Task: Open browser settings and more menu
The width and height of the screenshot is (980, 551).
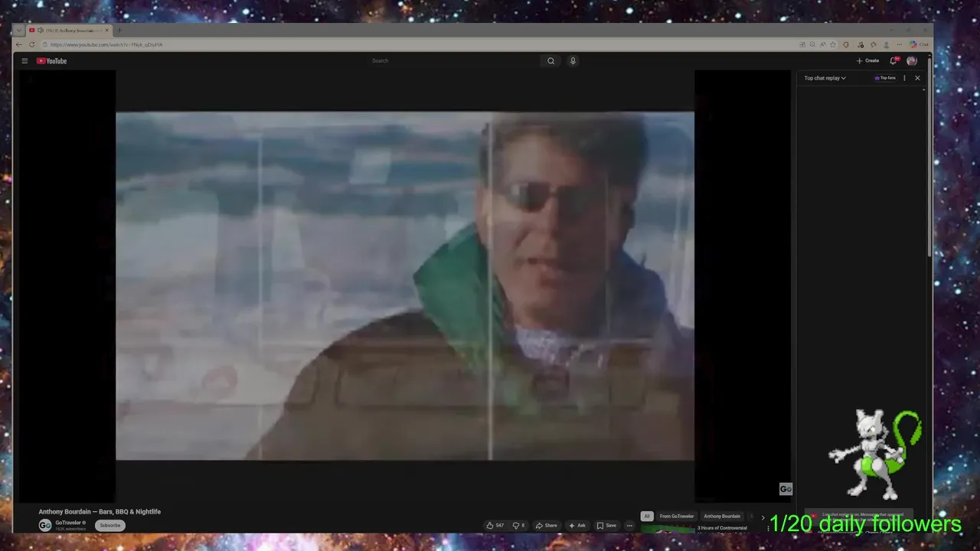Action: point(900,44)
